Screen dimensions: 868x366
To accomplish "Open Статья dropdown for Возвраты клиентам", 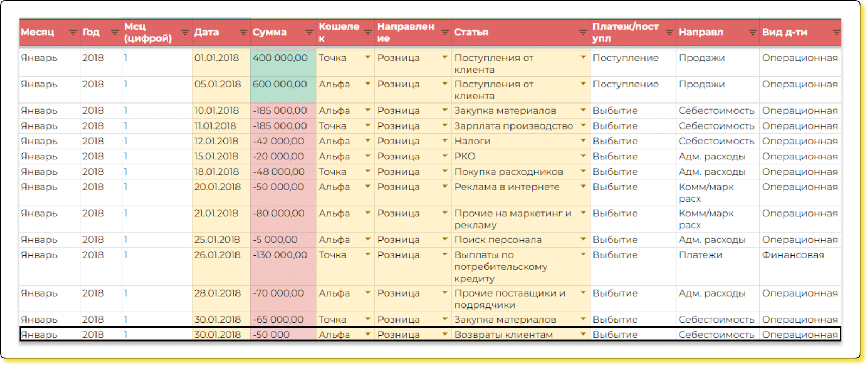I will 583,335.
